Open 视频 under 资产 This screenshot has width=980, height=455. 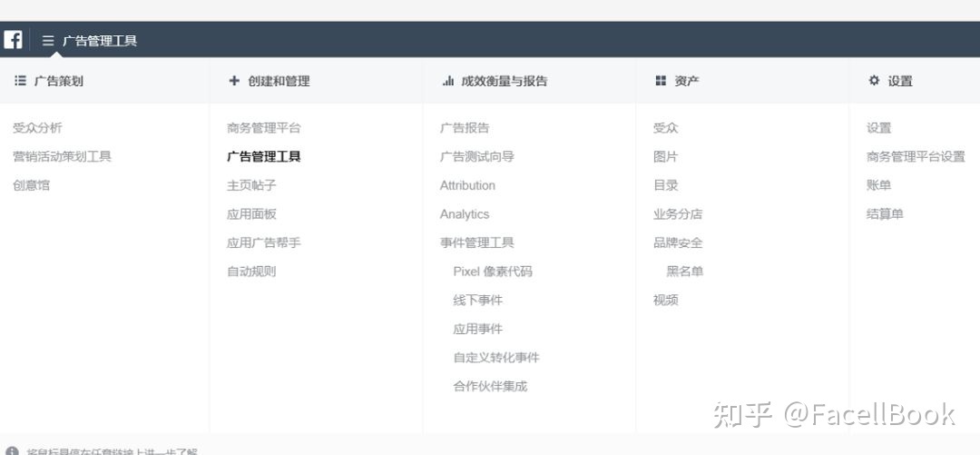coord(666,301)
